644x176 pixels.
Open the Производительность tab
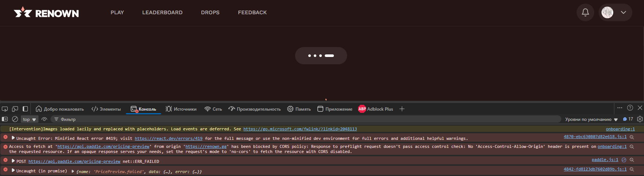254,109
